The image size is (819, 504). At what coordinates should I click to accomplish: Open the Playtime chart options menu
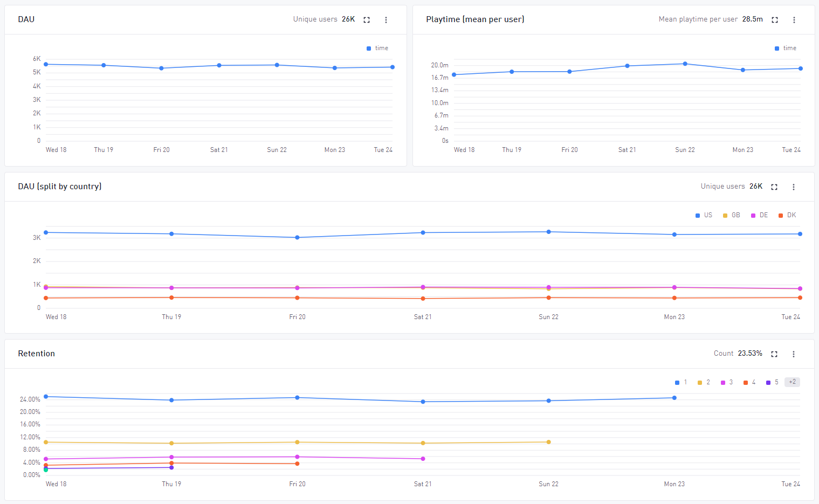click(794, 20)
